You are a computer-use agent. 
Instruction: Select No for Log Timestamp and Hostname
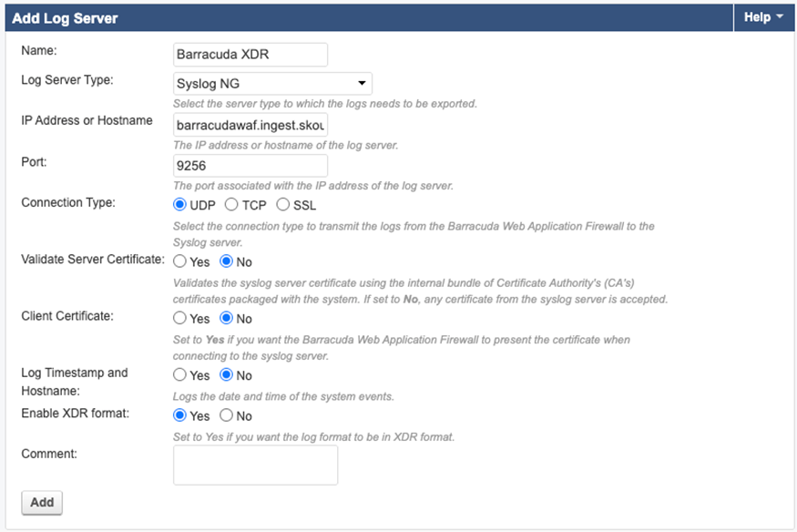(x=227, y=375)
